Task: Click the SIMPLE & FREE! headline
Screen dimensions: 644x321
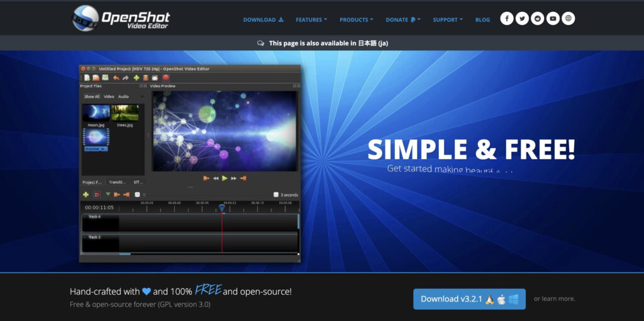Action: (x=471, y=150)
